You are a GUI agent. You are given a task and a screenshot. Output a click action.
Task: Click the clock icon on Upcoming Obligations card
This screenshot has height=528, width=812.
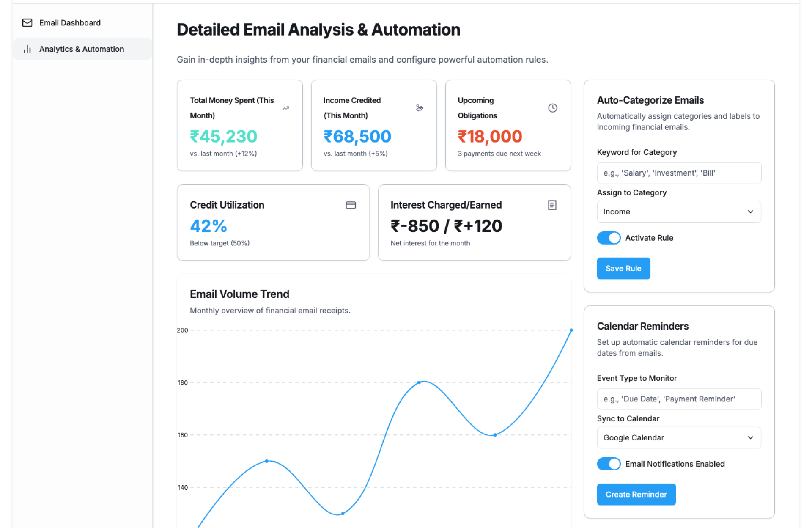(552, 108)
